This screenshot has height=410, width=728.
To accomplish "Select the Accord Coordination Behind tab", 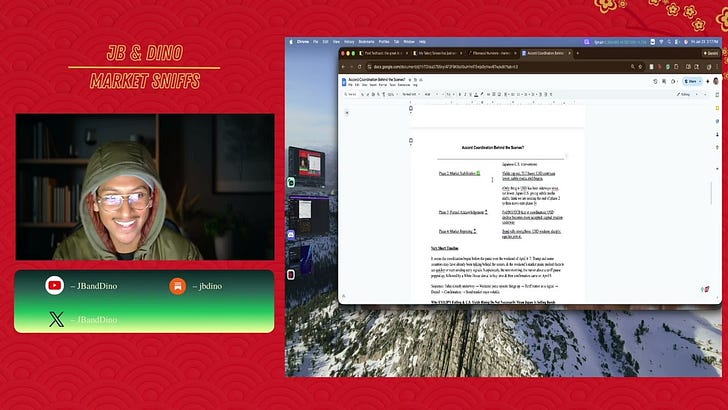I will 546,53.
